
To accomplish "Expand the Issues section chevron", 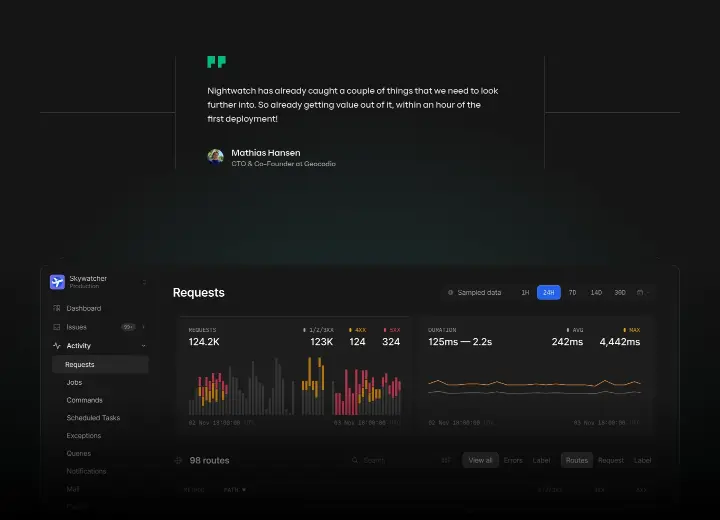I will point(144,327).
